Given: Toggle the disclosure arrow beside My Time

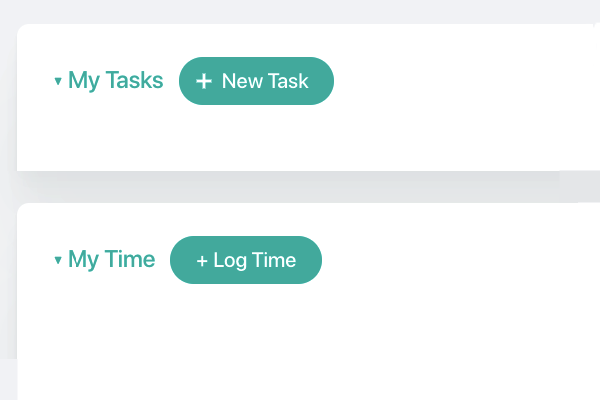Looking at the screenshot, I should click(x=58, y=260).
